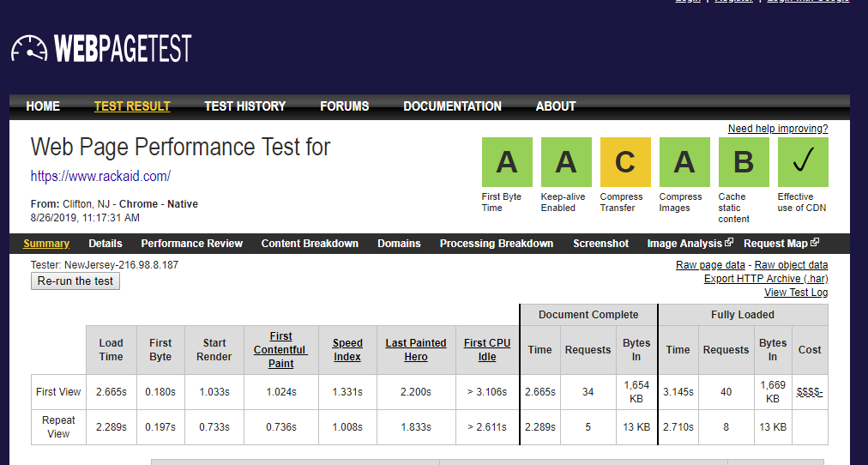This screenshot has width=868, height=465.
Task: Open the FORUMS menu item
Action: [344, 106]
